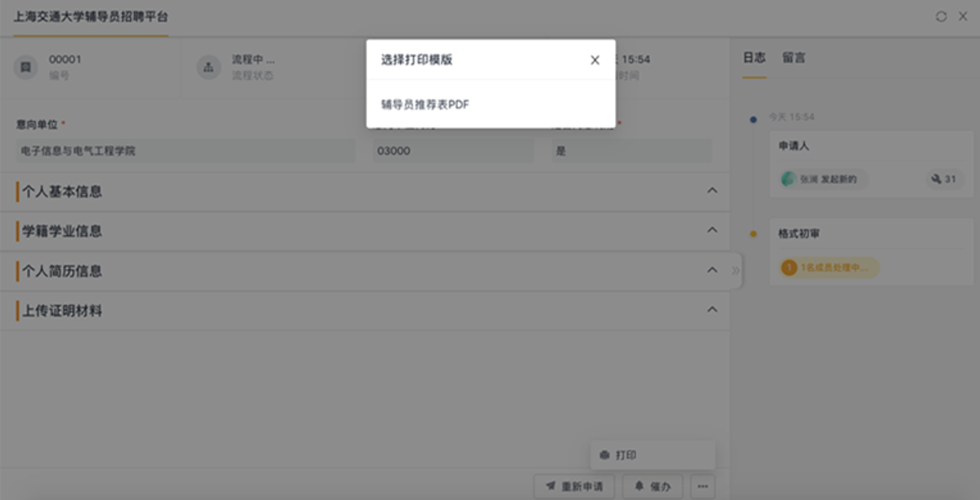Collapse the 个人基本信息 section

[712, 190]
